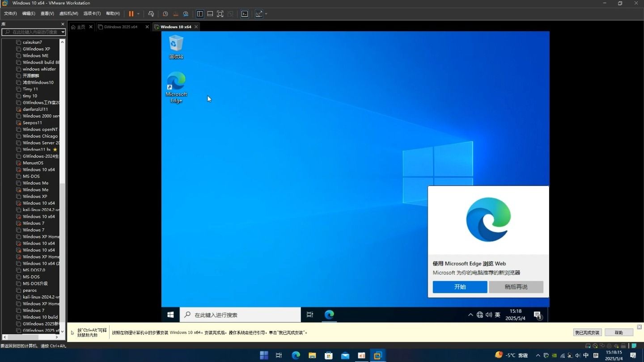Click printer status bar icon
The width and height of the screenshot is (644, 362).
[x=609, y=346]
